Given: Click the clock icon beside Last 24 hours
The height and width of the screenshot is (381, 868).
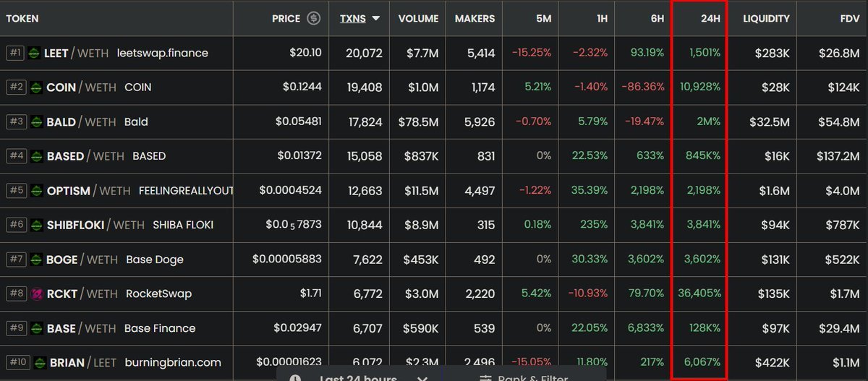Looking at the screenshot, I should coord(295,377).
